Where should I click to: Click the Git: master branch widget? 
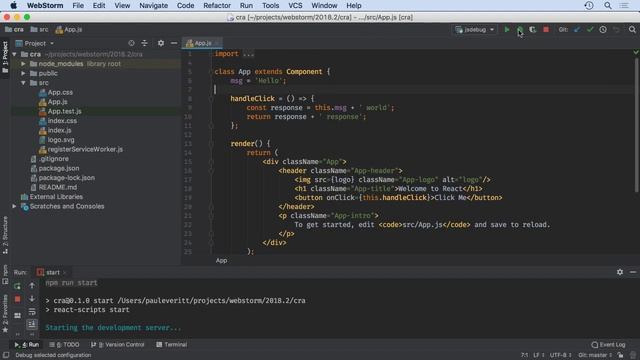click(x=595, y=355)
